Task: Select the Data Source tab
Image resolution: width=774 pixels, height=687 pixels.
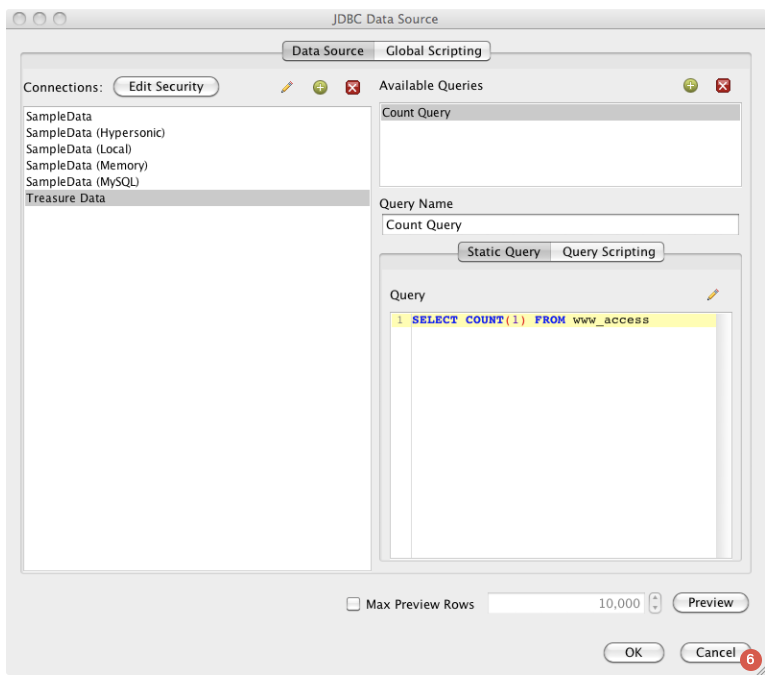Action: (327, 51)
